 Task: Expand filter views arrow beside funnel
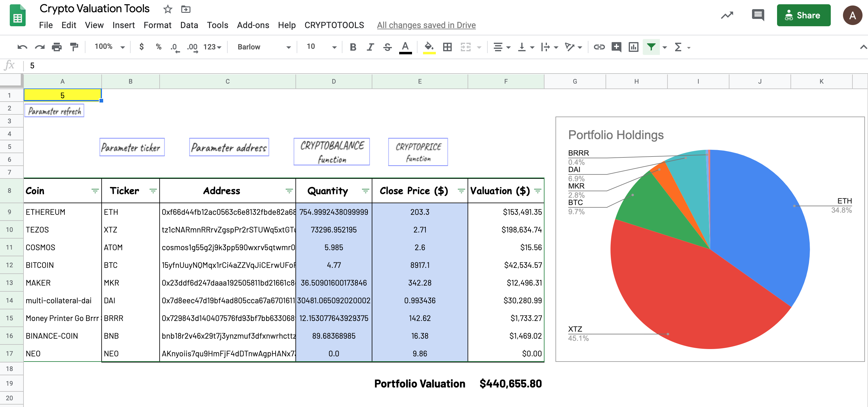tap(664, 48)
